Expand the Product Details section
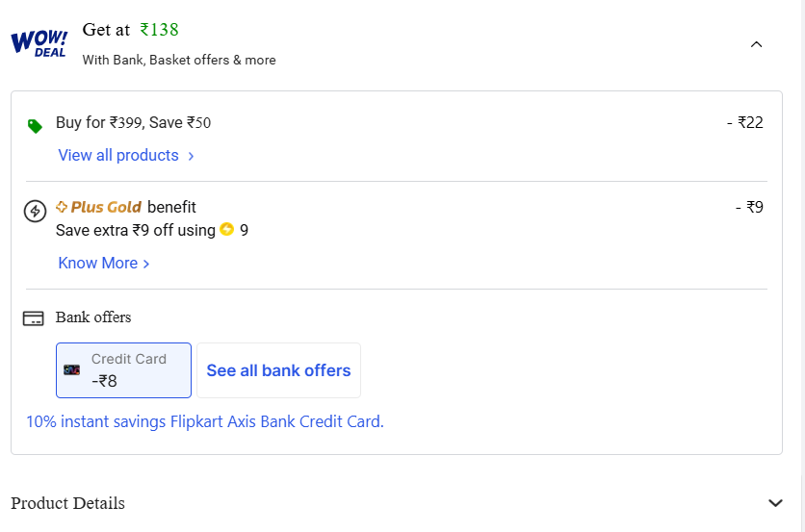The image size is (805, 532). click(775, 503)
